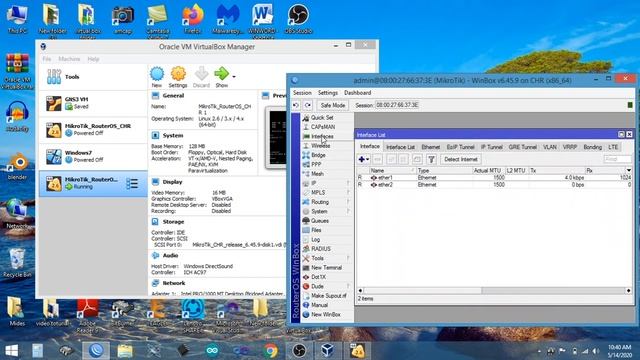Open Mesh in WinBox sidebar
Screen dimensions: 640x360
click(x=317, y=174)
